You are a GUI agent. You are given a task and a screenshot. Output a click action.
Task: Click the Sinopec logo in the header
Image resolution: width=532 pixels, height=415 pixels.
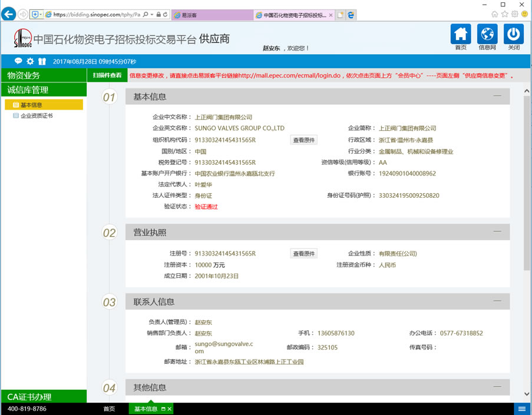tap(22, 38)
